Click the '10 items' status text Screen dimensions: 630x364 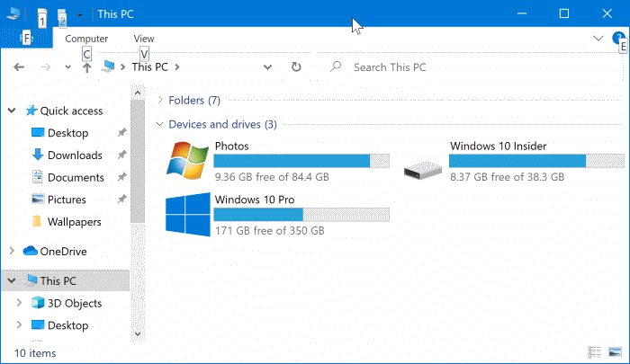35,353
